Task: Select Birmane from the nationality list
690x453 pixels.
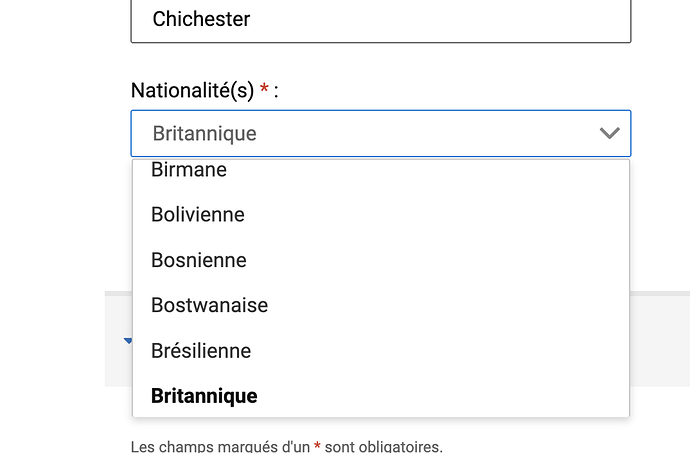Action: (x=189, y=170)
